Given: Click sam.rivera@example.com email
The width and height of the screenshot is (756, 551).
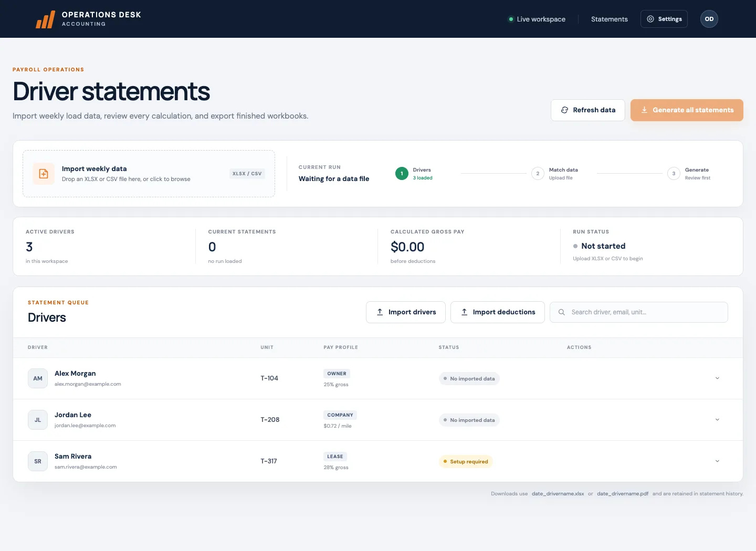Looking at the screenshot, I should 86,467.
